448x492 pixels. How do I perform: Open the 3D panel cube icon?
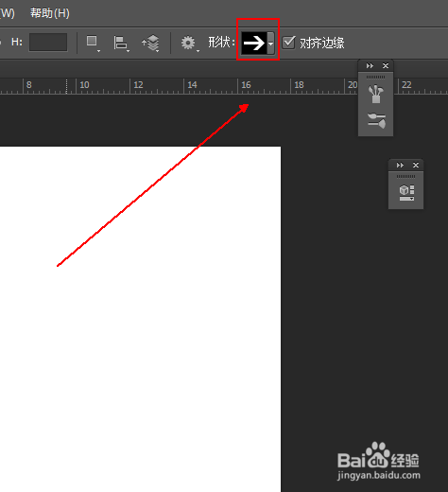(406, 193)
